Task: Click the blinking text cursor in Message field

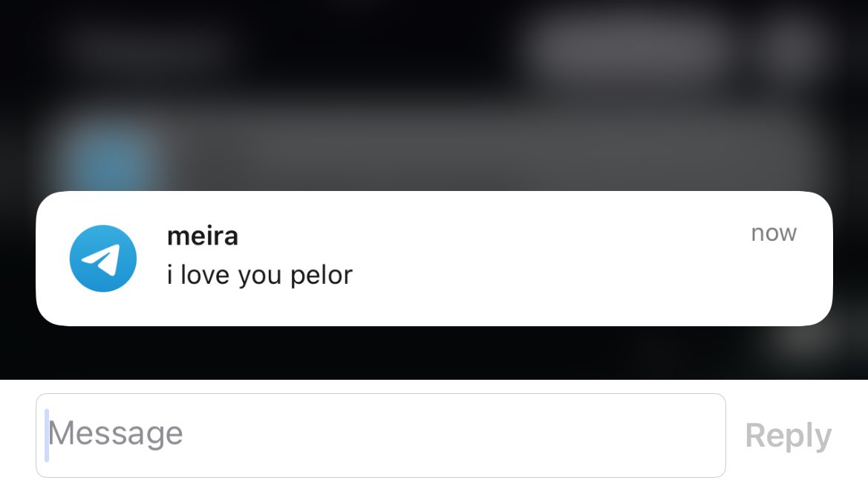Action: (47, 435)
